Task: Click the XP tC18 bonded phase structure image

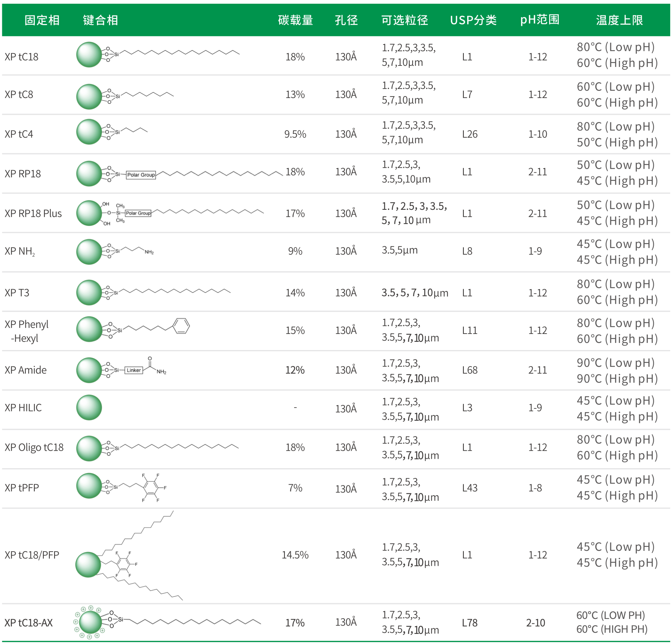Action: point(157,55)
